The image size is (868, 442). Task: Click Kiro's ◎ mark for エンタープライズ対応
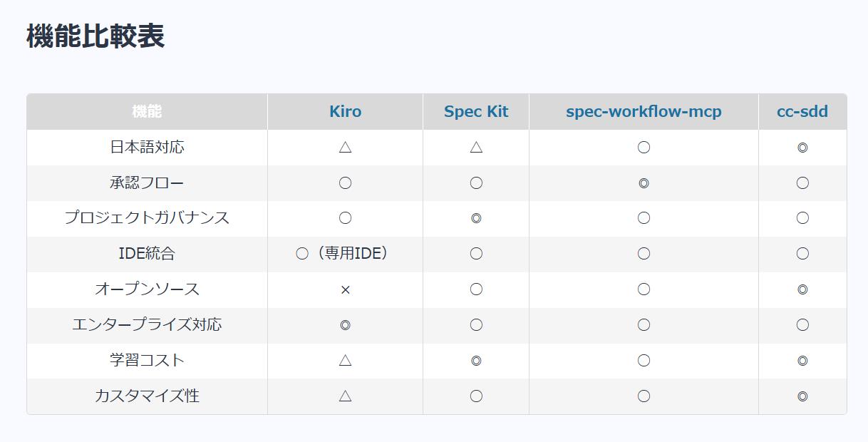[x=345, y=325]
